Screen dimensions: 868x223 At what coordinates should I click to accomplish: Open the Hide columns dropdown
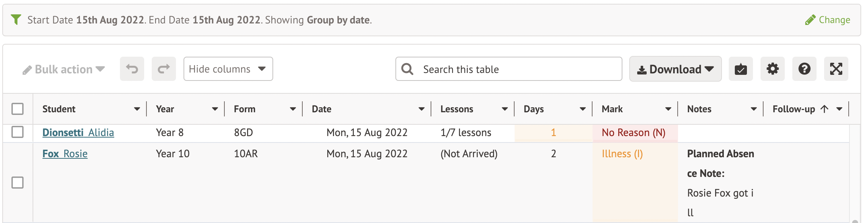228,69
